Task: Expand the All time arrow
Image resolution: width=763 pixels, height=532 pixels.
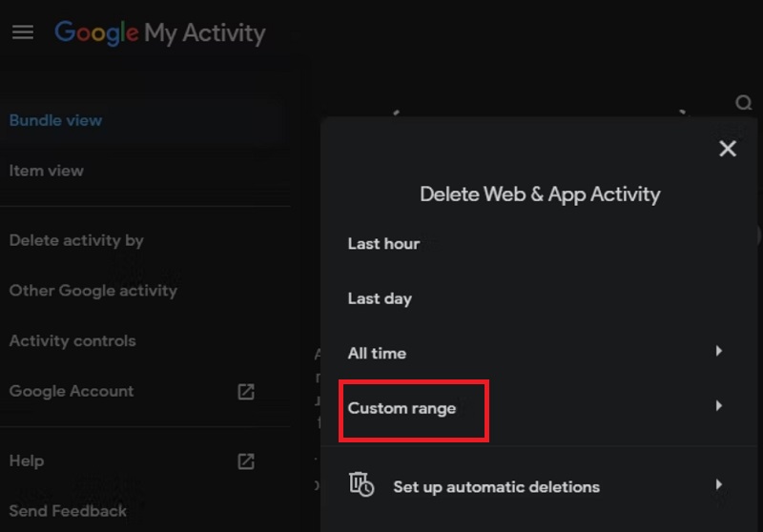Action: (x=719, y=352)
